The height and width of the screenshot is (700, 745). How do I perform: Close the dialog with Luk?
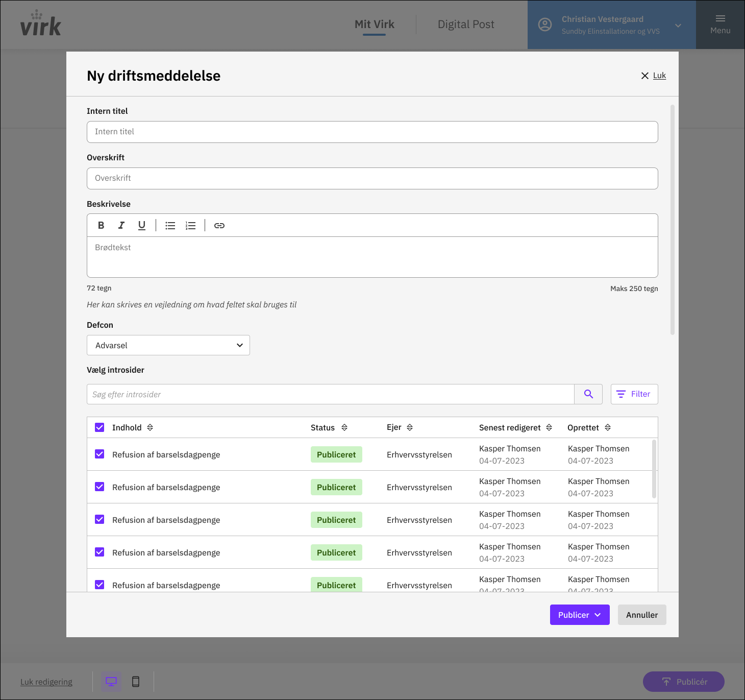click(x=654, y=76)
